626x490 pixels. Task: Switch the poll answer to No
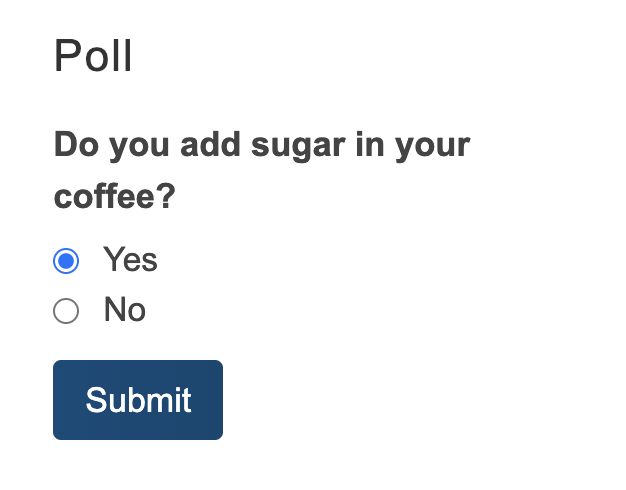[66, 311]
